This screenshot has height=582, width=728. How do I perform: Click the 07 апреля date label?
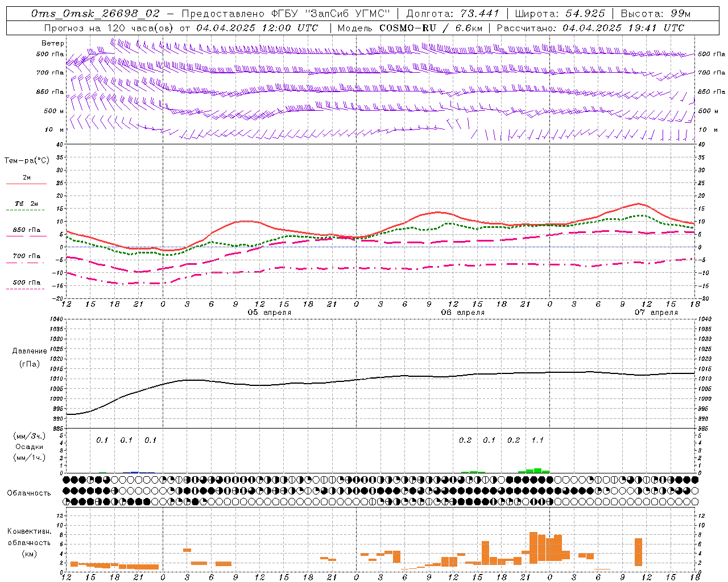(656, 313)
